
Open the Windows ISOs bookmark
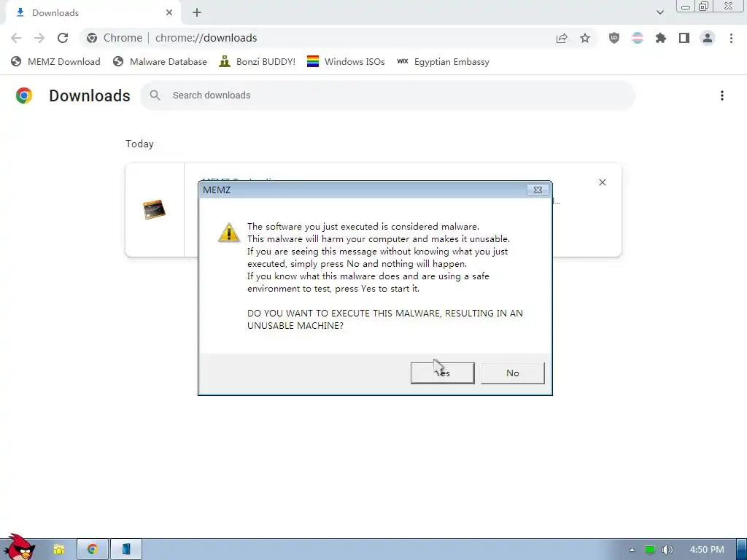click(346, 62)
